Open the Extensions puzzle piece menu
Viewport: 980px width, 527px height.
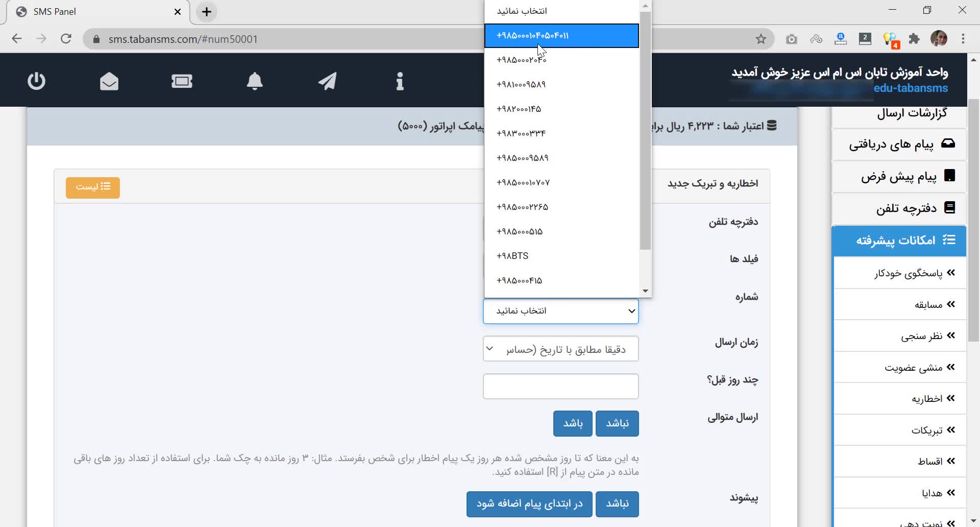[x=914, y=39]
